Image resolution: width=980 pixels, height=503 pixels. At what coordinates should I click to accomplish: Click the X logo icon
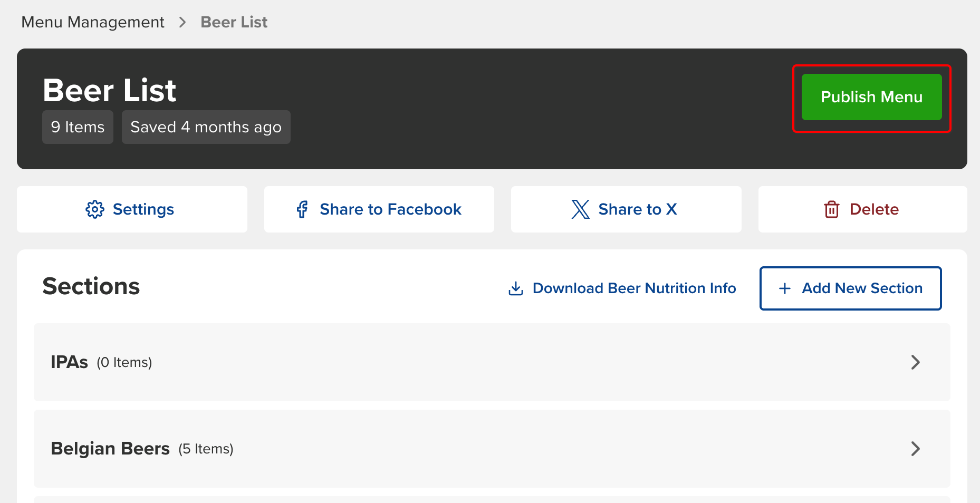pyautogui.click(x=580, y=209)
